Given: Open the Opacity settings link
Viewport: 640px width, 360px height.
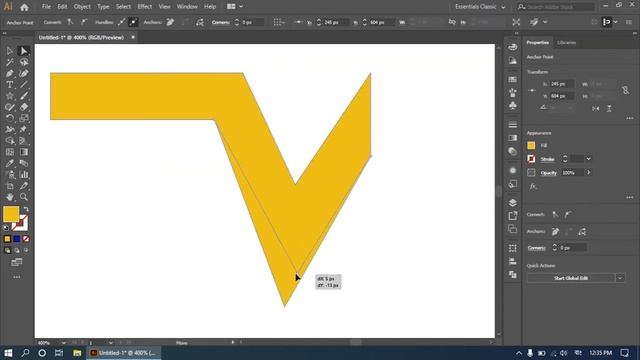Looking at the screenshot, I should (548, 173).
